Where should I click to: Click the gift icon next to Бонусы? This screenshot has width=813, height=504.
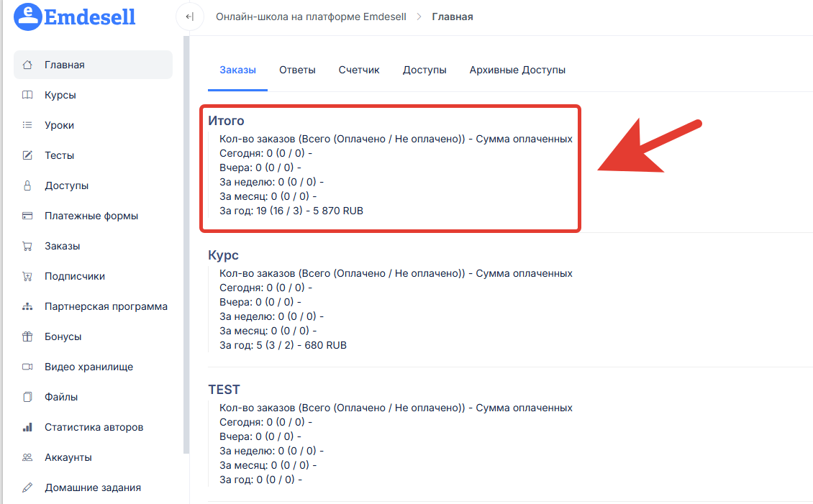tap(28, 336)
